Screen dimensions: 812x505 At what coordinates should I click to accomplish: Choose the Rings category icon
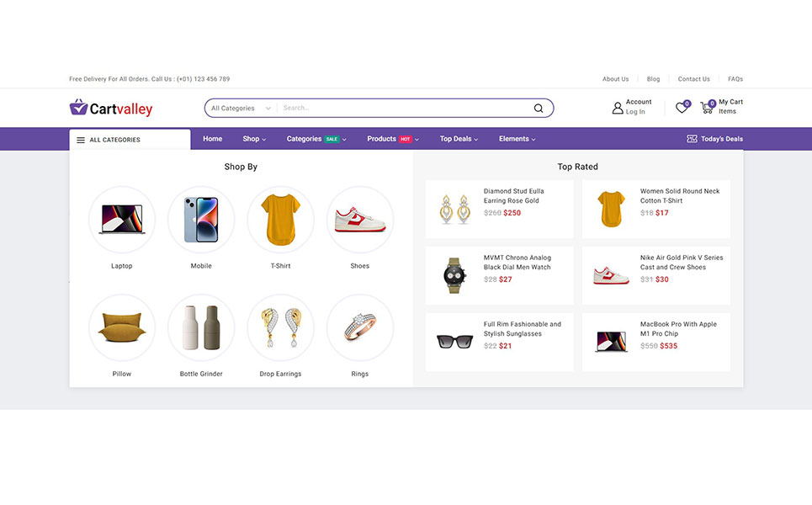[x=359, y=327]
